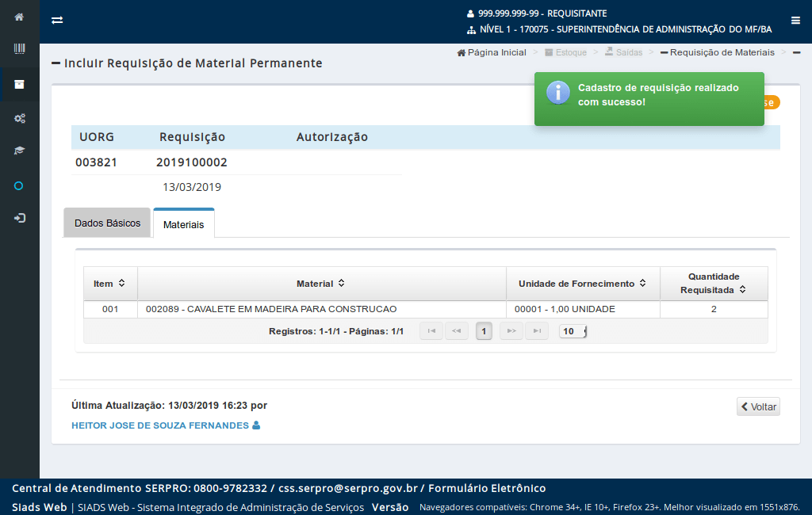Screen dimensions: 812x515
Task: Click the css.serpro@serpro.gov.br email
Action: coord(348,488)
